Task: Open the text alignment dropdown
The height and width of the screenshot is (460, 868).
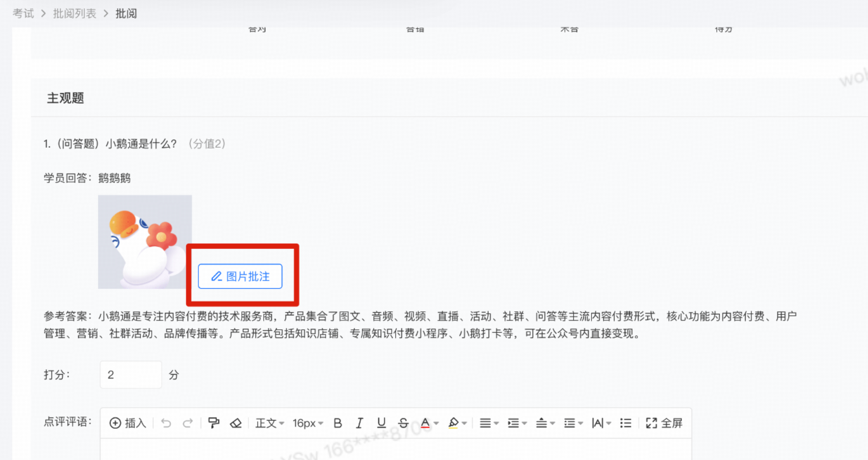Action: 488,423
